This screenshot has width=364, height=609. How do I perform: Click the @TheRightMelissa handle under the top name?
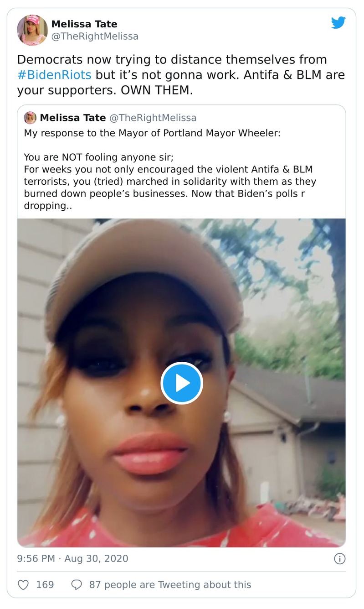(x=95, y=36)
